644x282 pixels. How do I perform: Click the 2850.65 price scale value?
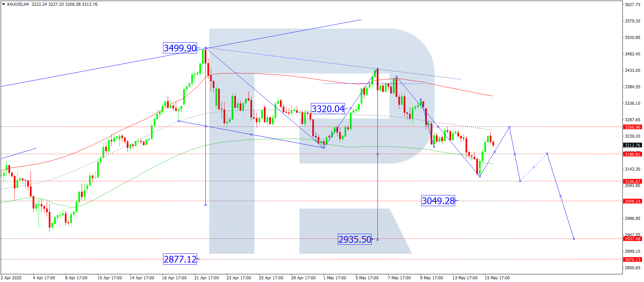click(632, 268)
